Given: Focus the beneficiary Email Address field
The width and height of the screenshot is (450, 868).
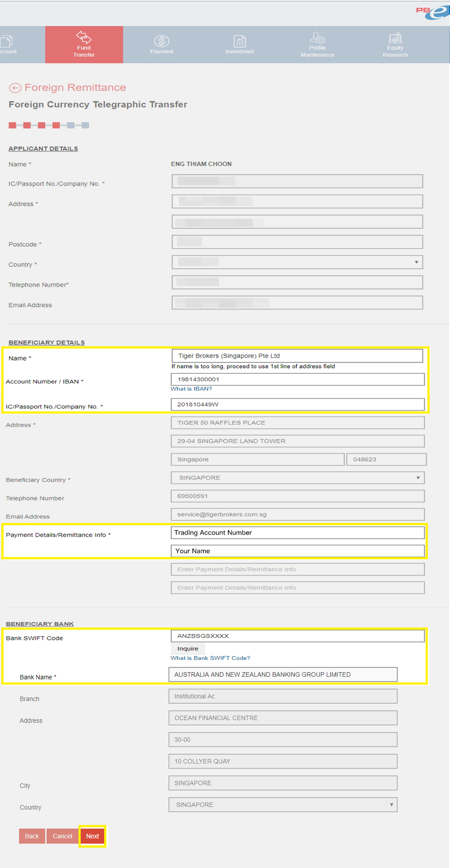Looking at the screenshot, I should (298, 515).
